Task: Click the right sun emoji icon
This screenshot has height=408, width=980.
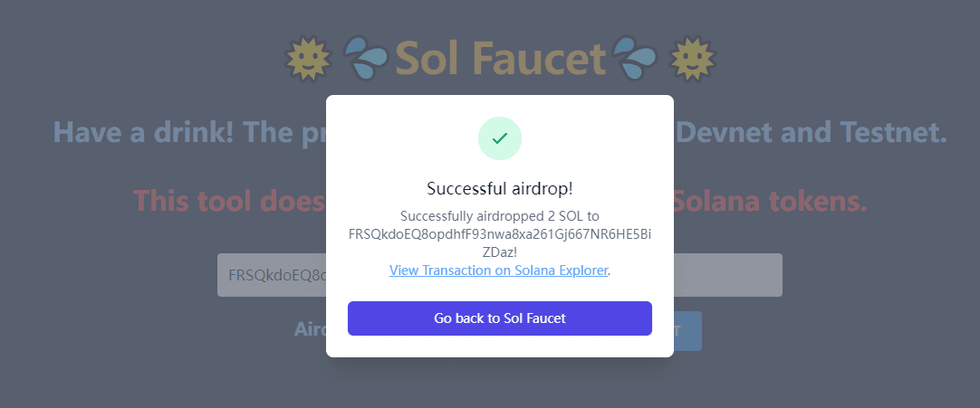Action: pyautogui.click(x=692, y=60)
